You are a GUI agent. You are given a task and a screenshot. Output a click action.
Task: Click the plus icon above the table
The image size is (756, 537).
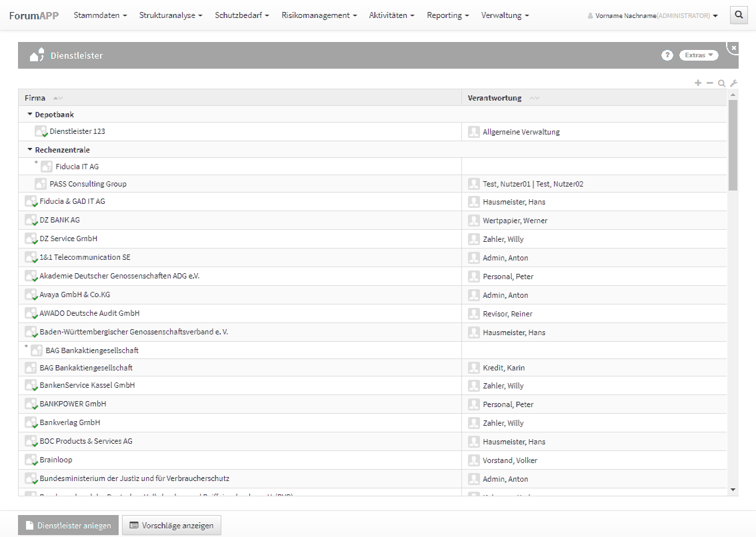[x=698, y=83]
